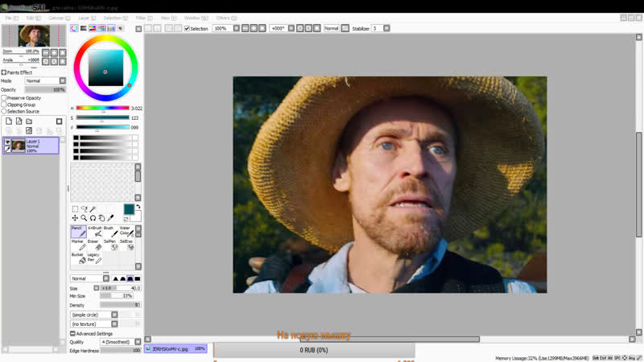Select the Bucket fill tool
Screen dimensions: 644x362
[78, 258]
